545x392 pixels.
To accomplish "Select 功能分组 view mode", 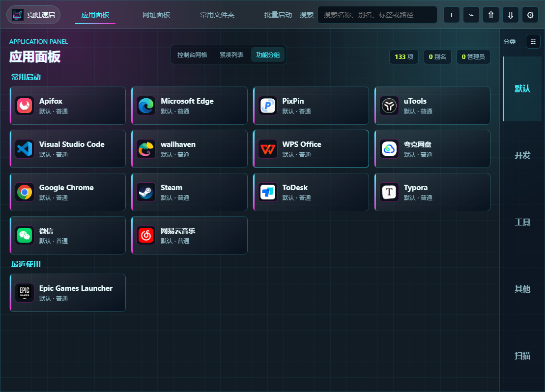I will tap(268, 55).
